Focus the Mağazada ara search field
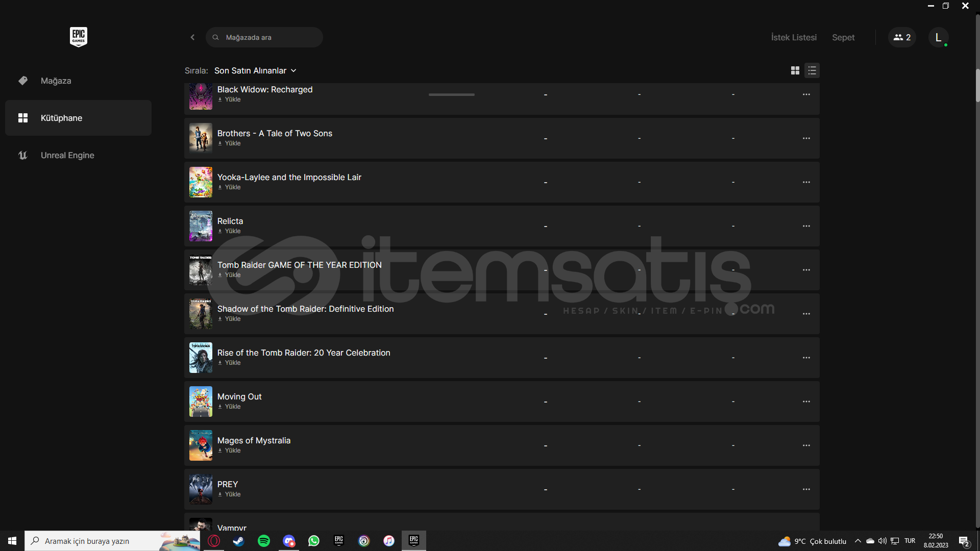 (264, 37)
